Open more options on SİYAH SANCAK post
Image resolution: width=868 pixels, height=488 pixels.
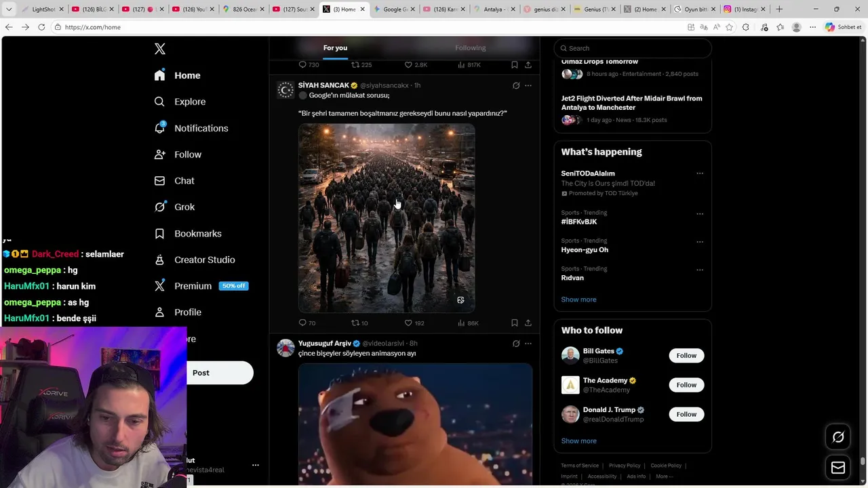click(528, 85)
